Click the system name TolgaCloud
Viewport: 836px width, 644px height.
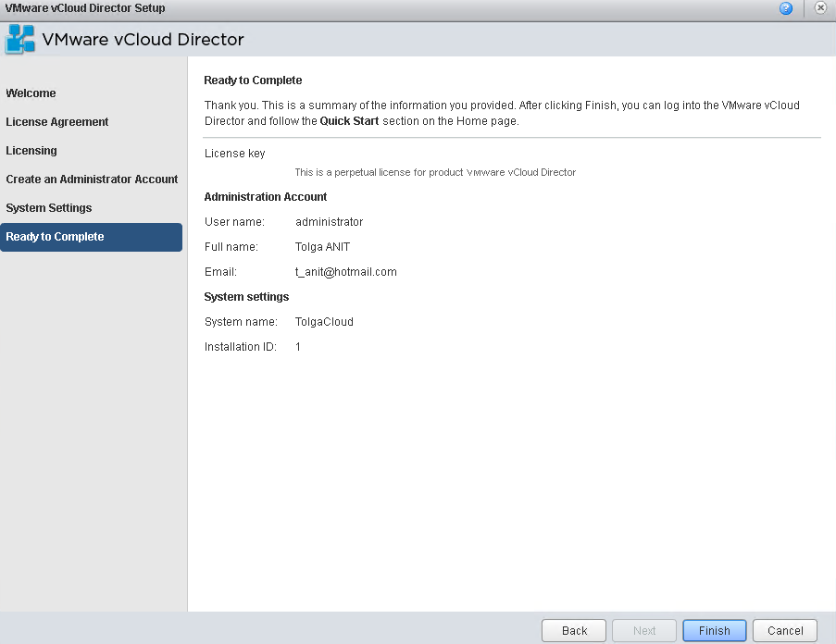(324, 322)
